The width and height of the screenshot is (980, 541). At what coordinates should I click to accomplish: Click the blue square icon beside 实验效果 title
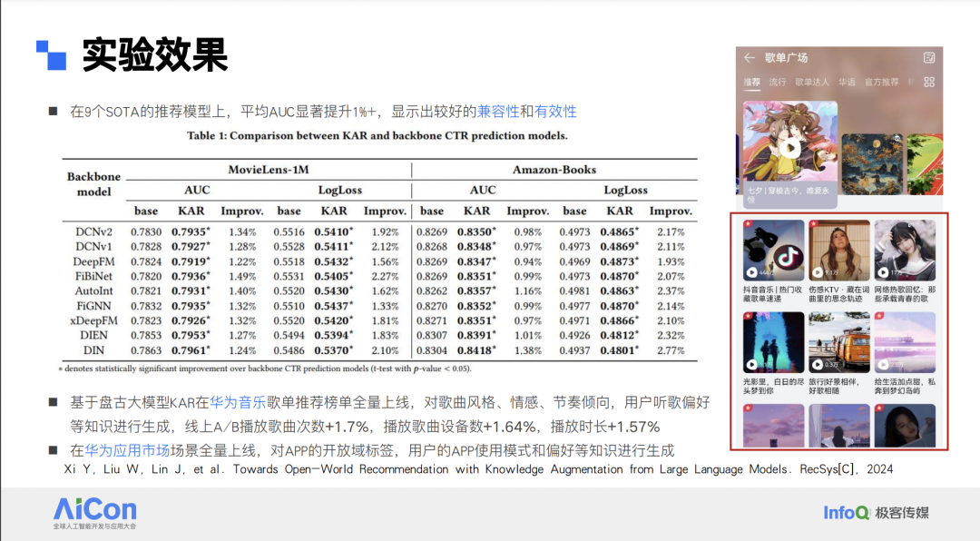pos(51,53)
